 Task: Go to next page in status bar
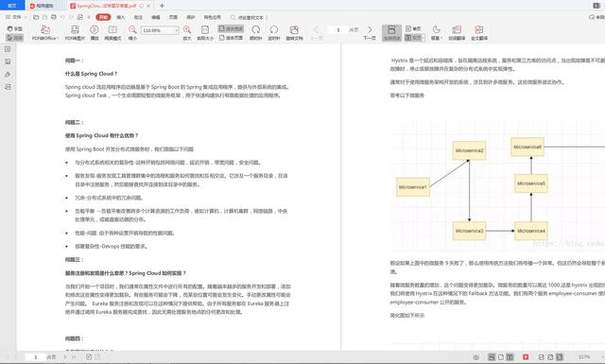click(65, 357)
